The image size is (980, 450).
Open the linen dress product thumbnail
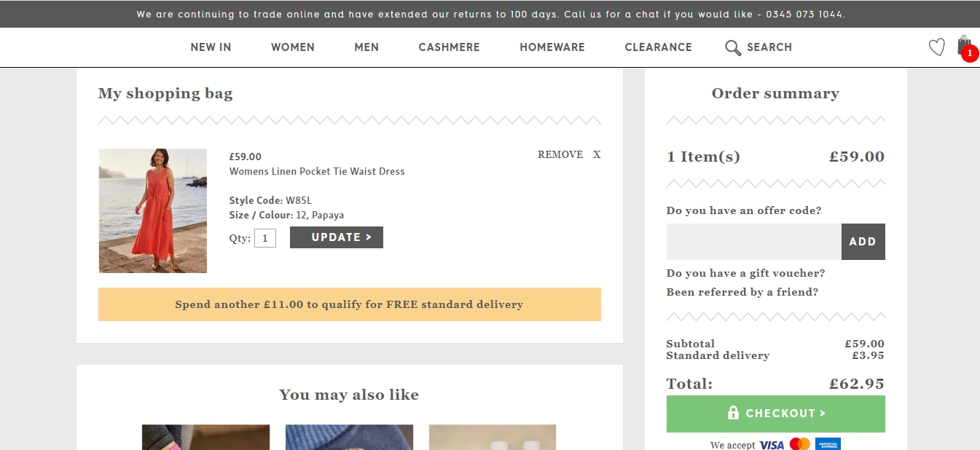(x=153, y=210)
